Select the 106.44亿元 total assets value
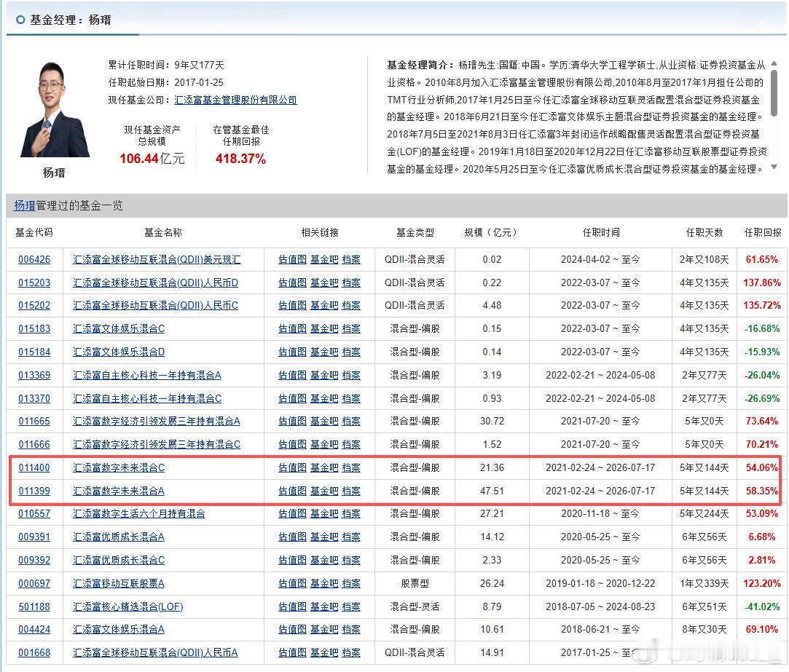789x672 pixels. tap(152, 159)
